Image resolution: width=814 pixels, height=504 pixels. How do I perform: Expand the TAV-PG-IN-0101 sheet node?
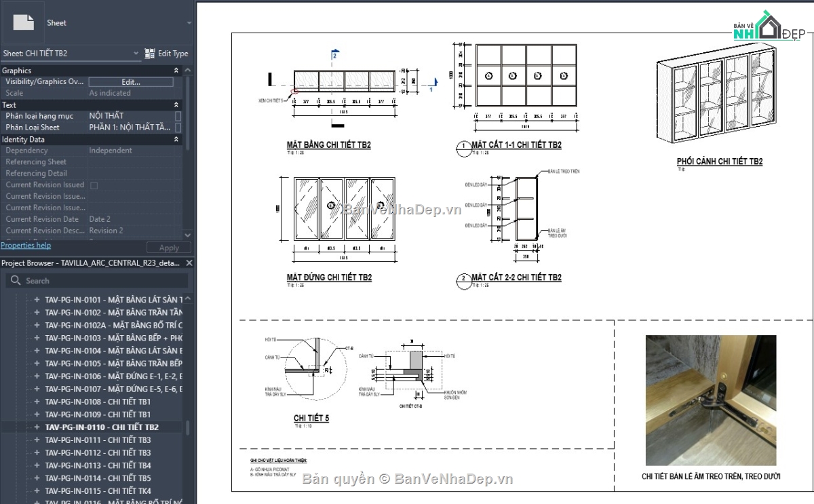point(37,300)
